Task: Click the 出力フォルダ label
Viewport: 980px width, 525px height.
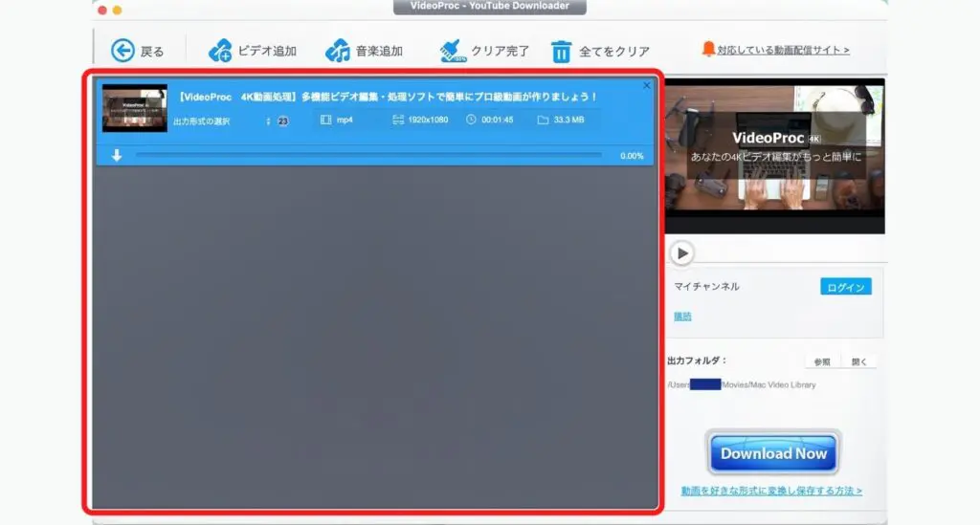Action: [697, 361]
